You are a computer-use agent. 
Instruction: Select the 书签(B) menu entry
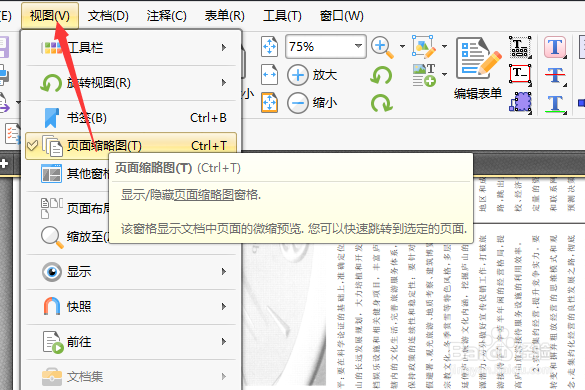[x=131, y=118]
